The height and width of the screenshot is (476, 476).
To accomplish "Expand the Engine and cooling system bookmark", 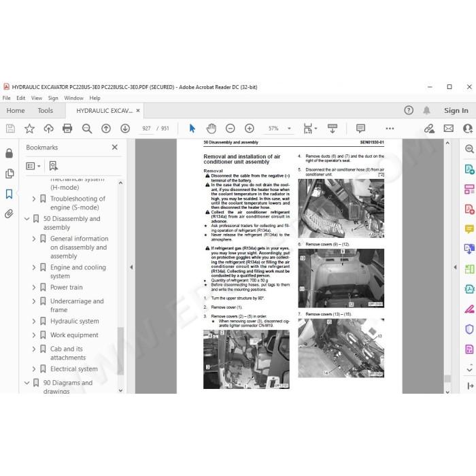I will click(x=34, y=267).
